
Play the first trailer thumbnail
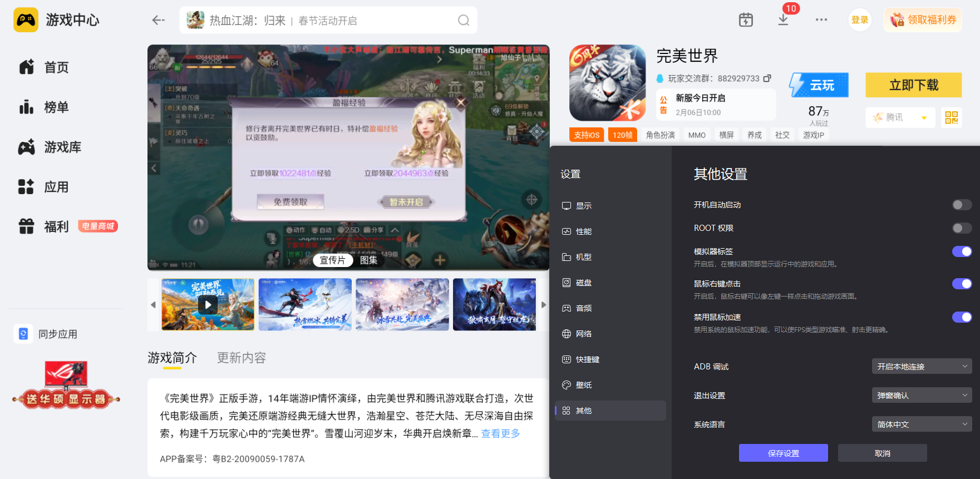(208, 305)
